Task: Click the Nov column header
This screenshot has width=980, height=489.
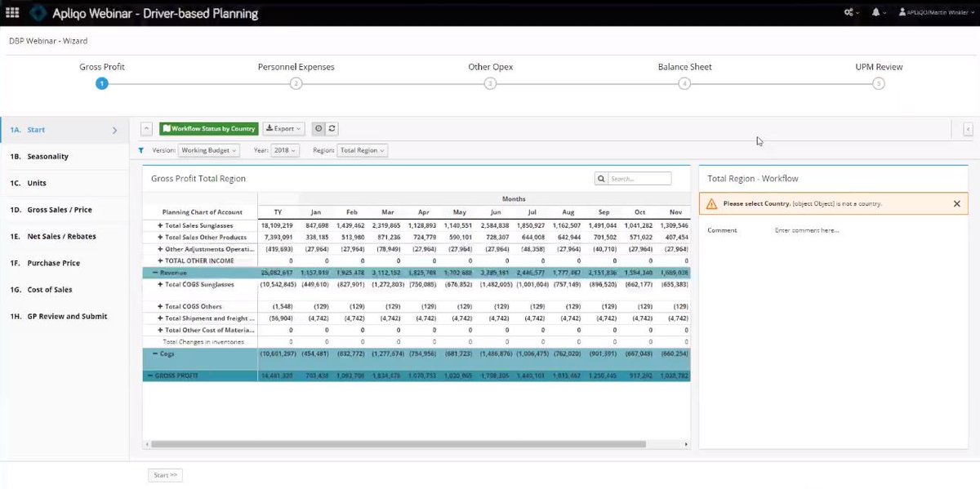Action: (675, 211)
